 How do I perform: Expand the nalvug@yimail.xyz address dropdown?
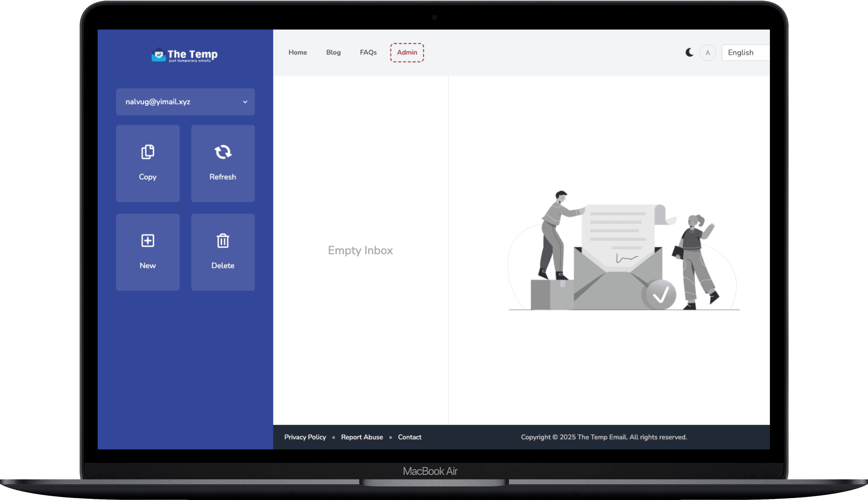tap(185, 102)
